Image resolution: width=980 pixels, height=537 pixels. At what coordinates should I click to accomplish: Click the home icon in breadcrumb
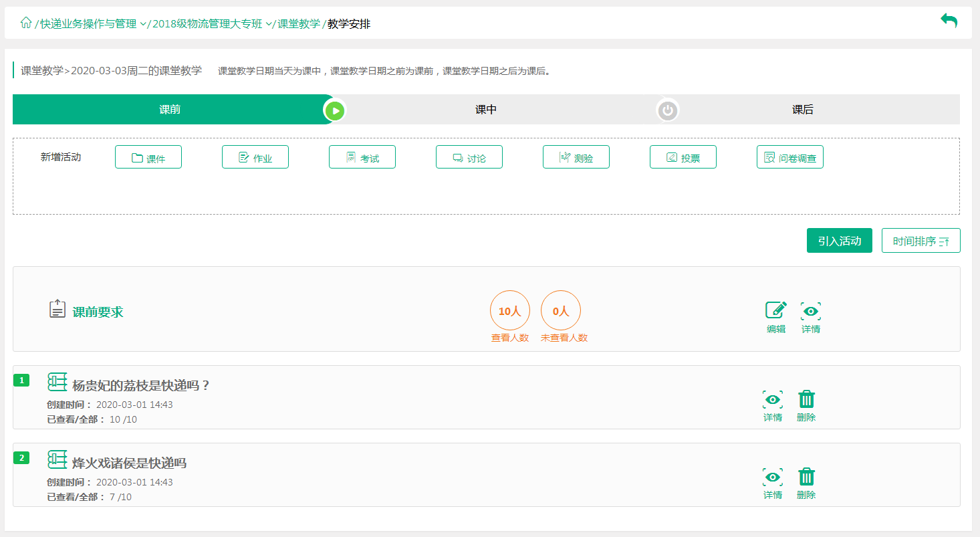coord(26,23)
